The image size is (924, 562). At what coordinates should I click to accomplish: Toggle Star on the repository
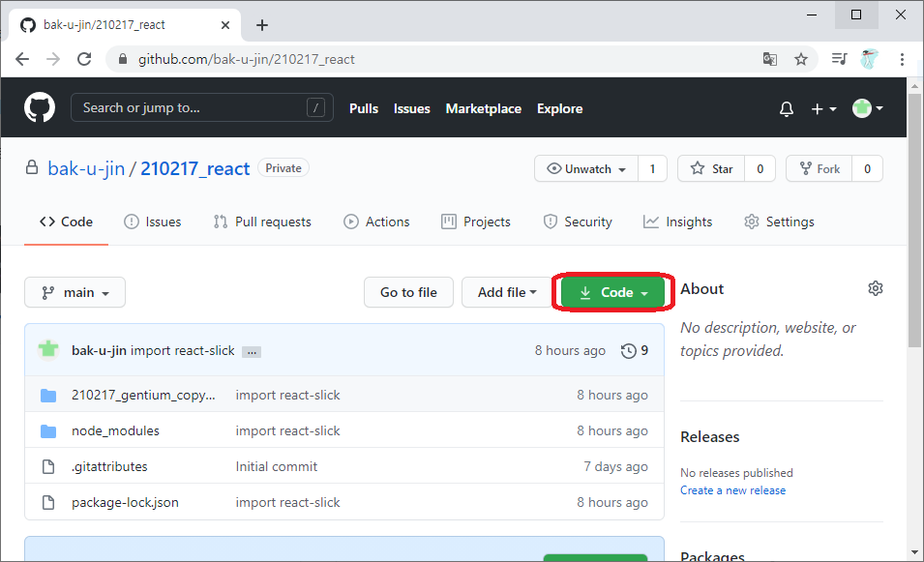pyautogui.click(x=712, y=169)
